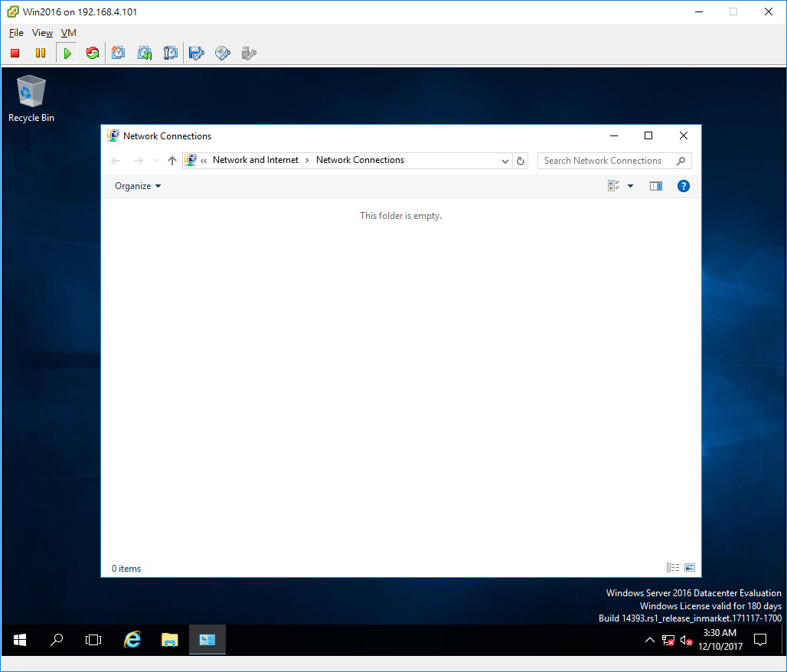Minimize the Network Connections window

click(x=614, y=136)
